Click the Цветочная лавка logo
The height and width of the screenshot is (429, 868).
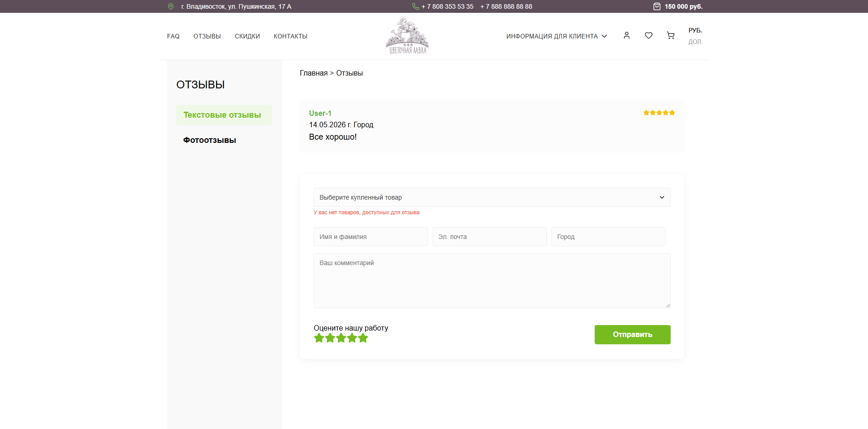tap(407, 36)
